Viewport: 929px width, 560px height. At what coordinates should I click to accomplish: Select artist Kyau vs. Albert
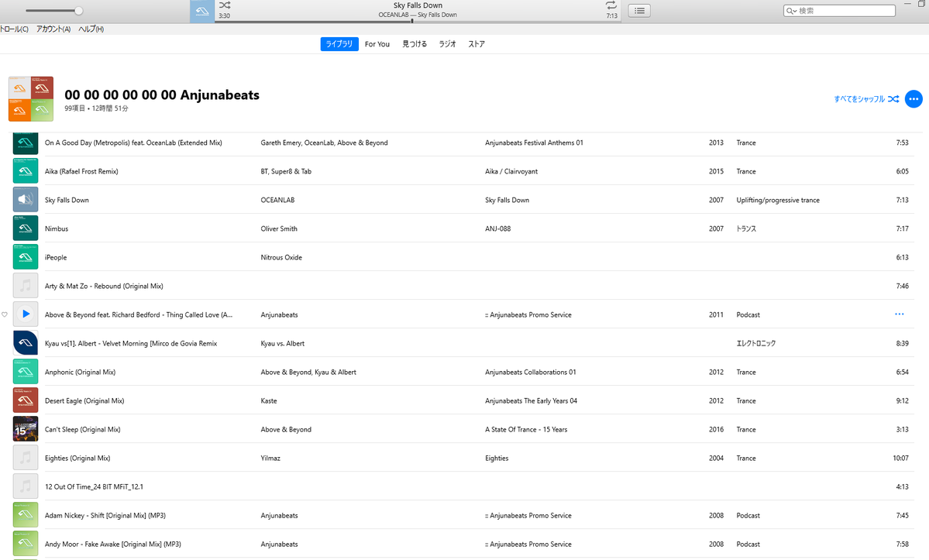[283, 343]
